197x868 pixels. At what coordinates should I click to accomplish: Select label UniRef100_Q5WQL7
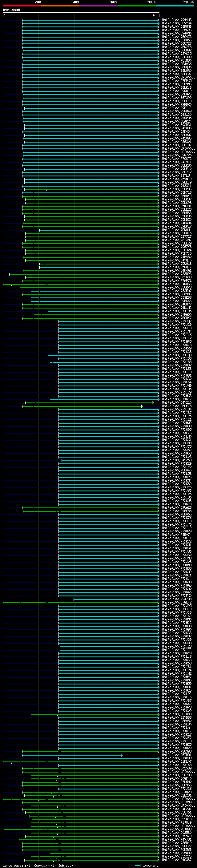(x=177, y=267)
